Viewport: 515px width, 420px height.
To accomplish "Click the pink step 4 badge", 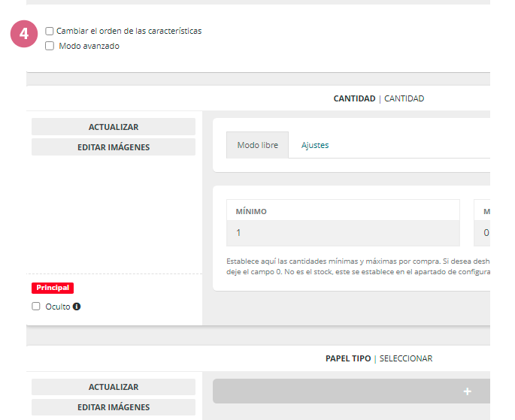I will pos(24,35).
